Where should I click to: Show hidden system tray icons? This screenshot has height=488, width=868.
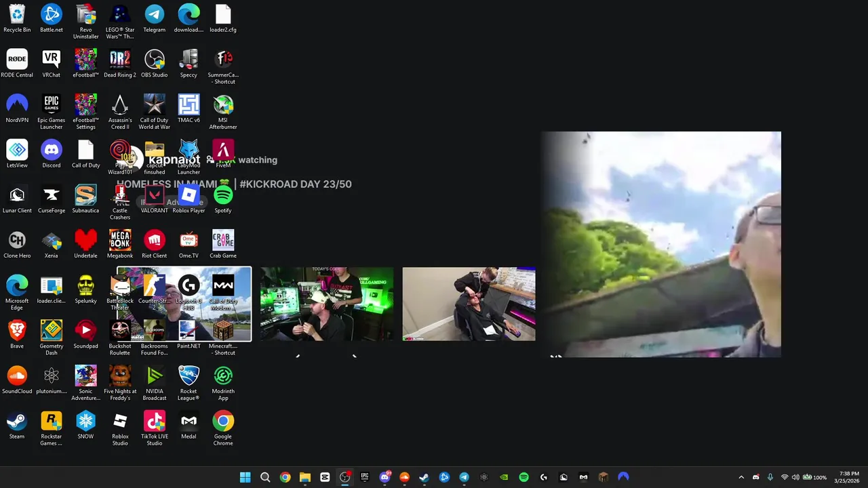pos(741,477)
